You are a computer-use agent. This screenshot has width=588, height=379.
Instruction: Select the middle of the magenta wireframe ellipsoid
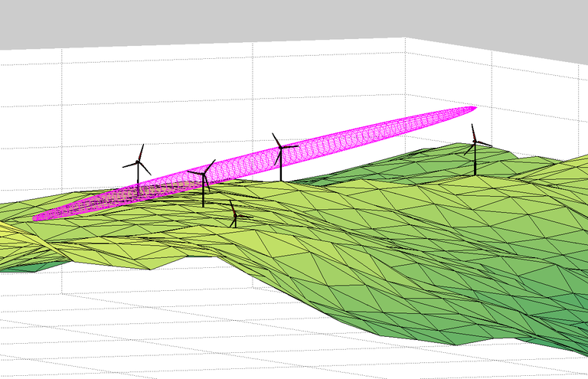(253, 162)
